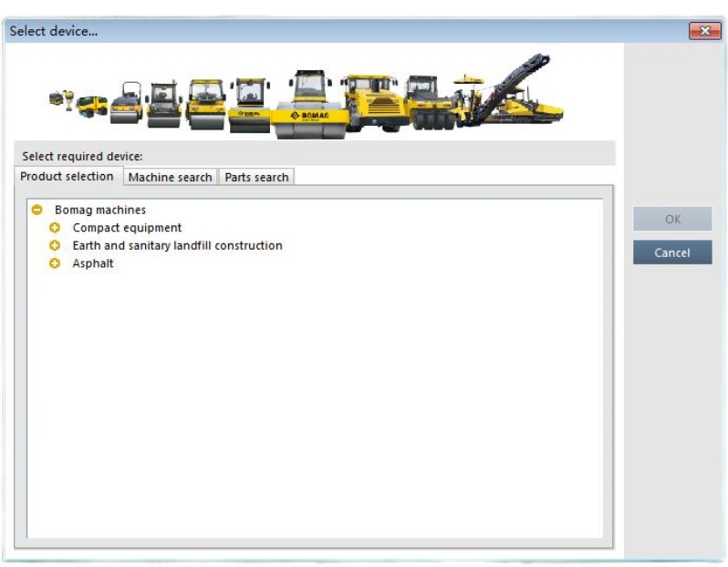Expand the Asphalt node
This screenshot has height=567, width=728.
point(55,263)
